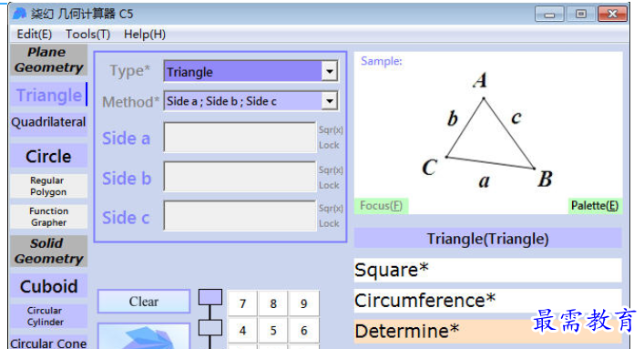Click keypad digit 9
The height and width of the screenshot is (349, 644).
[303, 303]
